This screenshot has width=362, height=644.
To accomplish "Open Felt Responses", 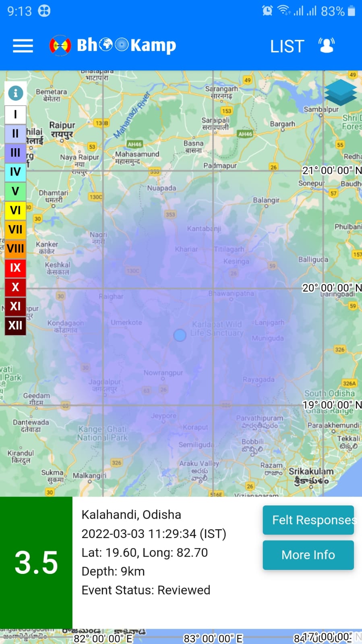I will [x=308, y=520].
